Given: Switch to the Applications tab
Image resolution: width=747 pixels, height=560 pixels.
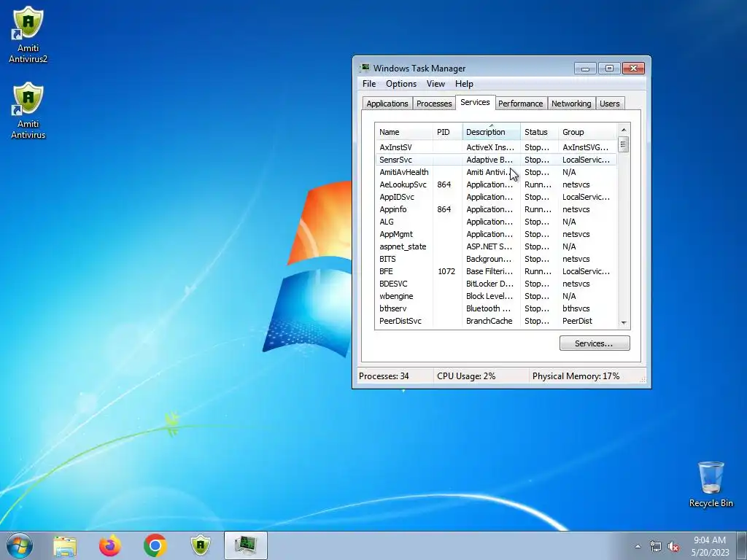Looking at the screenshot, I should [387, 104].
